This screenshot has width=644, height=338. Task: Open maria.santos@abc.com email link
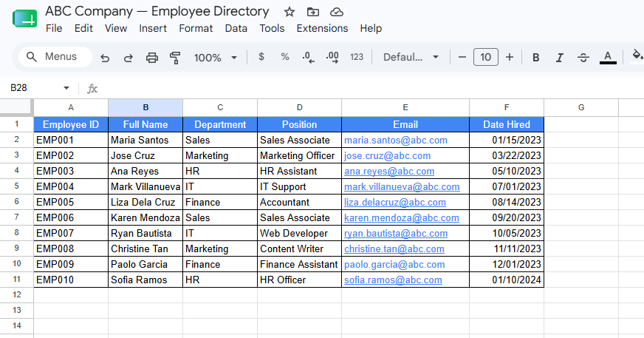[396, 141]
